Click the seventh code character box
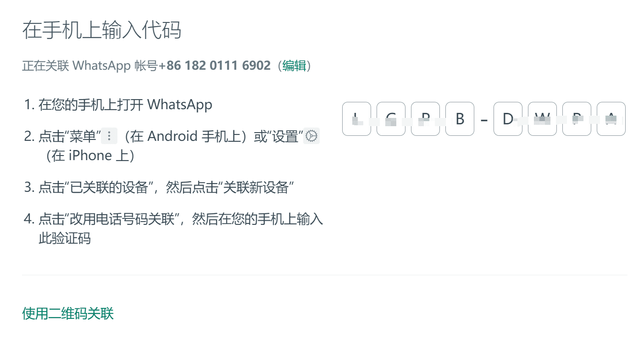 point(577,119)
